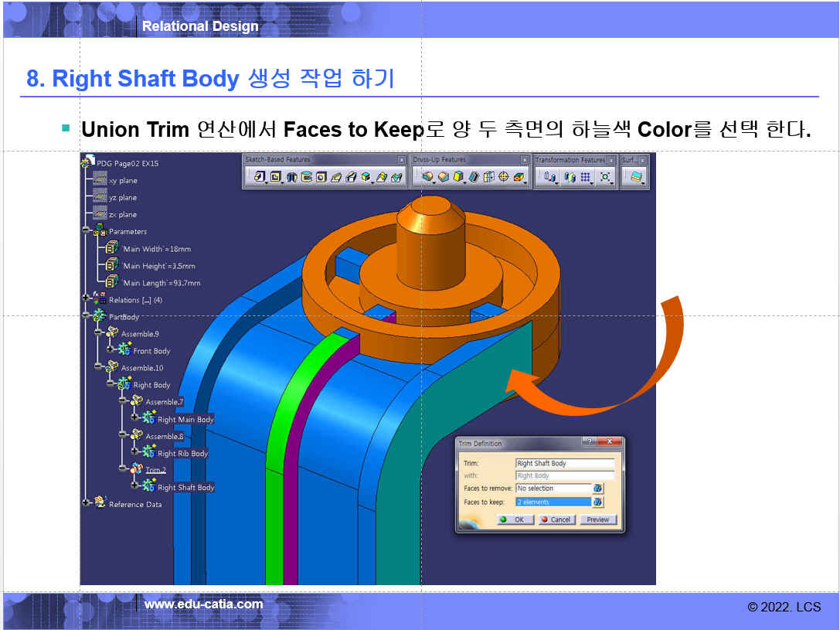Image resolution: width=840 pixels, height=630 pixels.
Task: Click the Mirror icon in Transformation Features
Action: (x=570, y=177)
